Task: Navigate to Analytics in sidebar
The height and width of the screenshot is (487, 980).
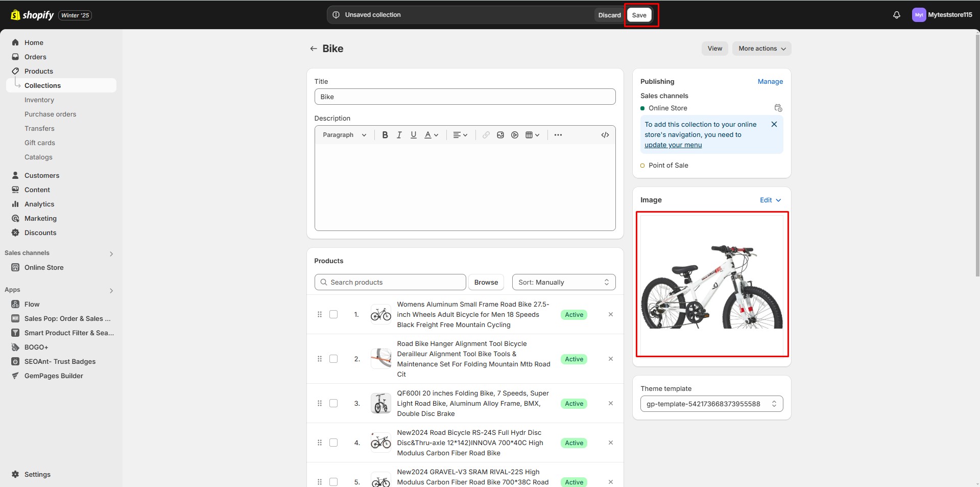Action: pos(39,204)
